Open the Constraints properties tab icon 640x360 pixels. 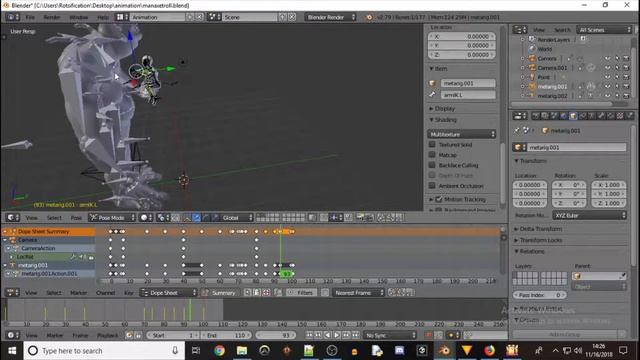point(582,116)
